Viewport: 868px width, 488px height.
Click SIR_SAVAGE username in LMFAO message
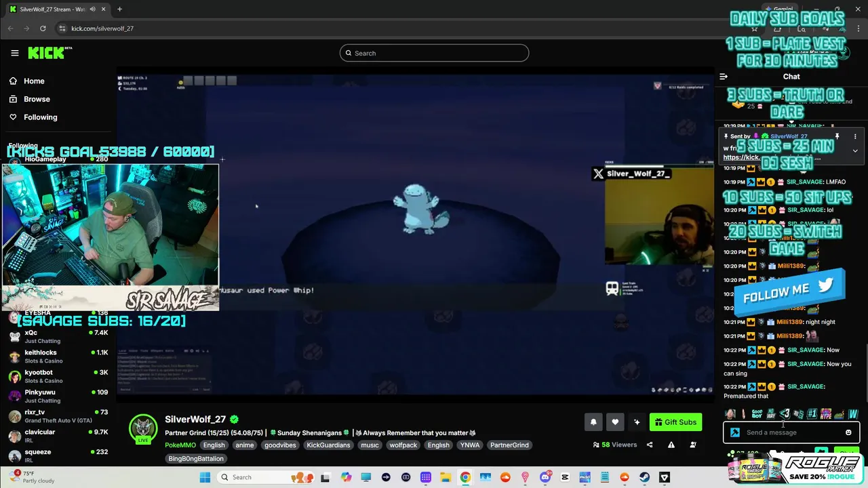tap(806, 182)
